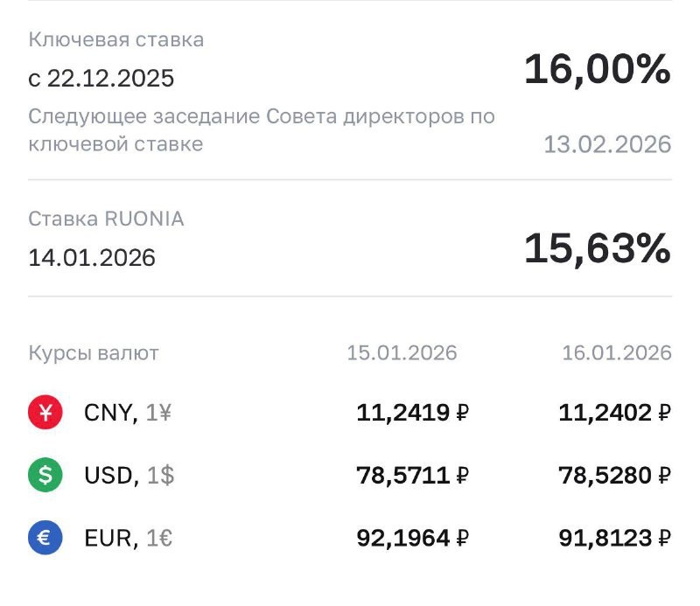Click CNY rate 11,2402 ₽

pos(614,413)
